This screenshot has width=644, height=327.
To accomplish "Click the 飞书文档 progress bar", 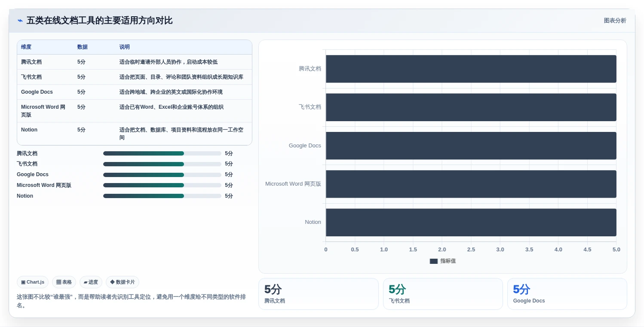I will click(162, 164).
